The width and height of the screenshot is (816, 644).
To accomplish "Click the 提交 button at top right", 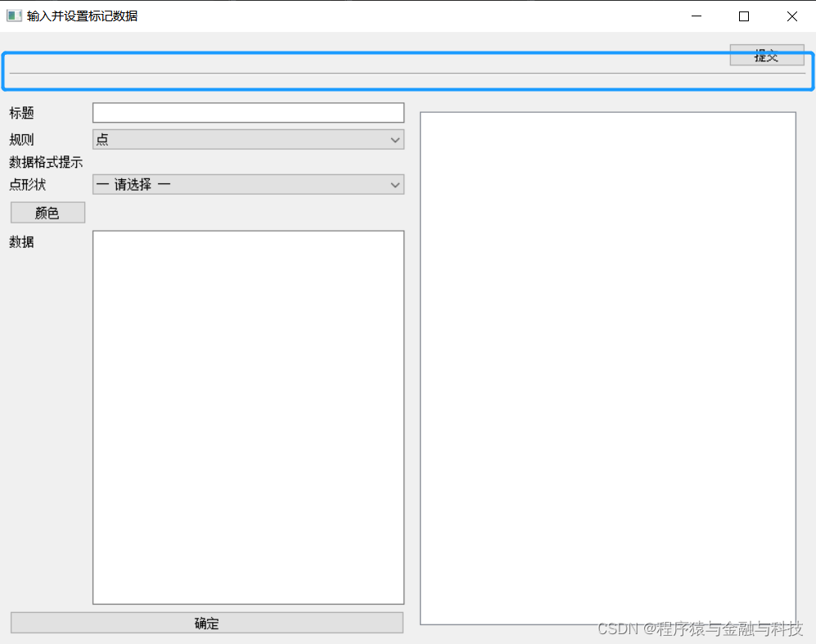I will 766,55.
